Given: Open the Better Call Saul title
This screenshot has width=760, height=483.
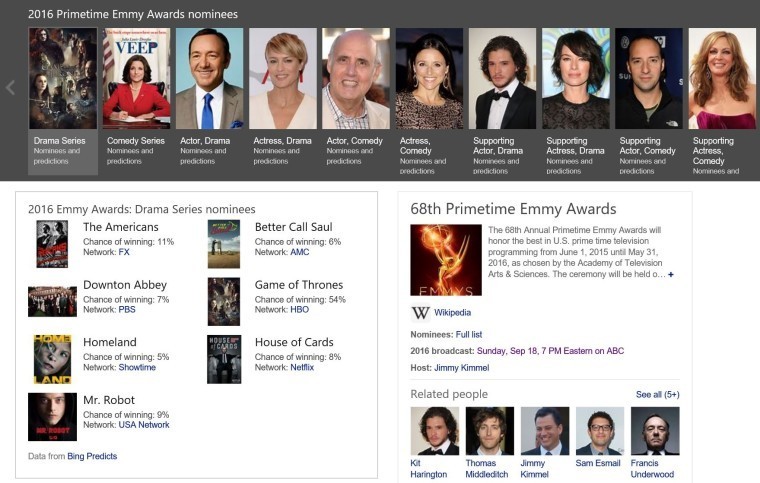Looking at the screenshot, I should (294, 227).
